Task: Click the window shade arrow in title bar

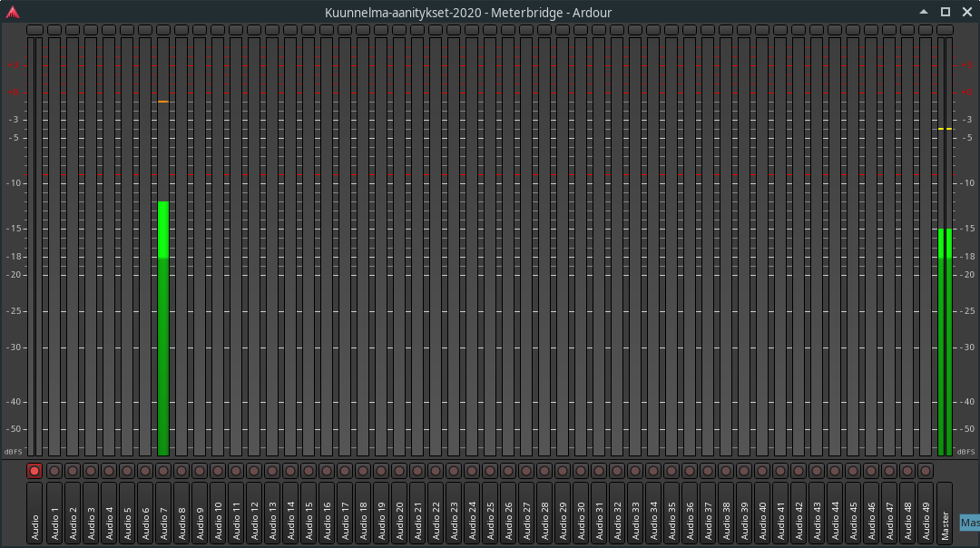Action: [x=924, y=12]
